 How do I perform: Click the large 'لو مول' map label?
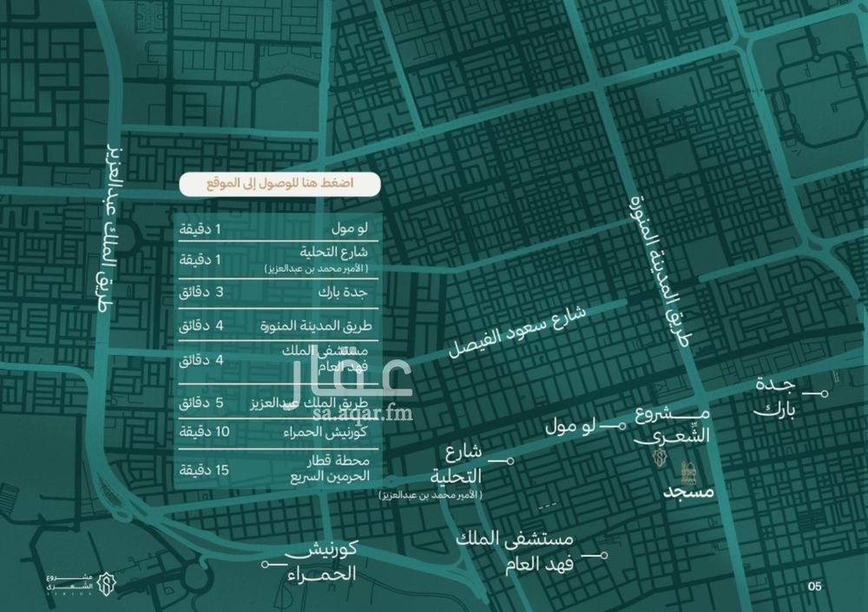click(x=570, y=426)
